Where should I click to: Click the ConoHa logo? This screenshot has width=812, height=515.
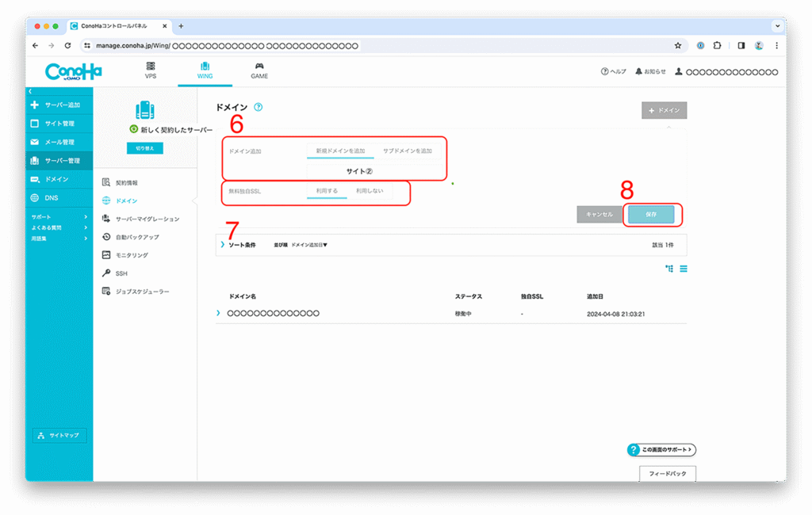coord(74,72)
